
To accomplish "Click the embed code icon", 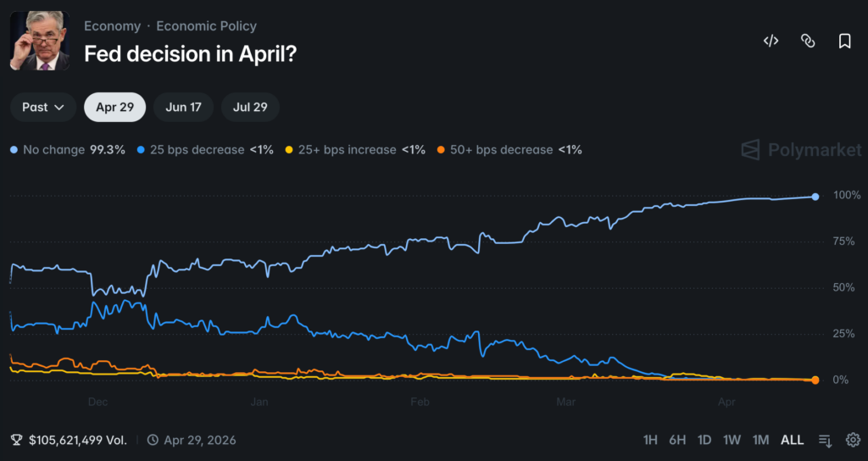I will pos(771,41).
